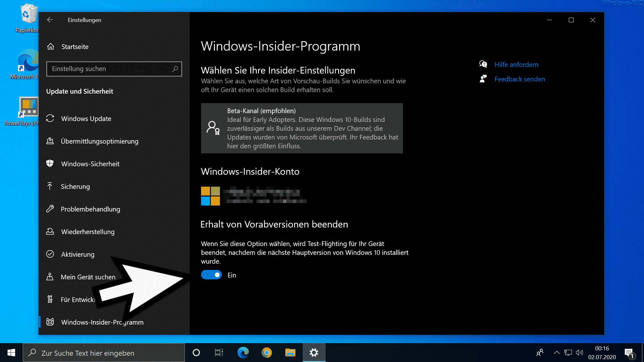
Task: Select the Für Entwickler tools icon
Action: click(x=50, y=299)
